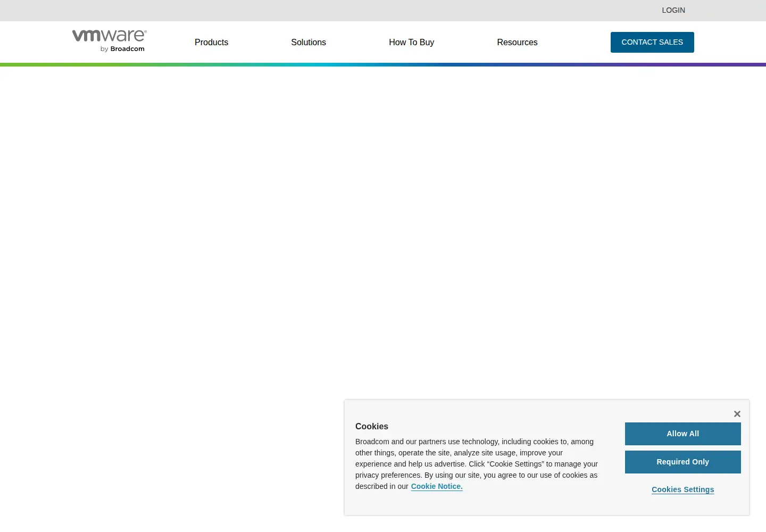Open the How To Buy menu

tap(411, 42)
